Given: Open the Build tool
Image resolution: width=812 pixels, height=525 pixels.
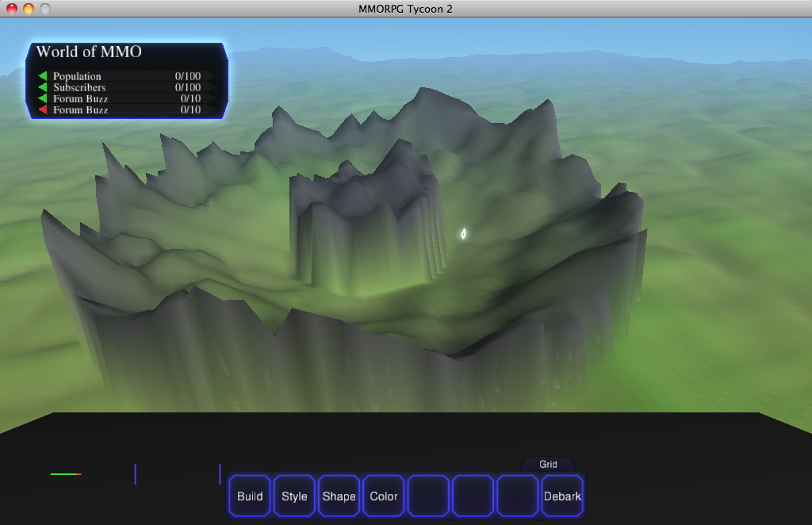Looking at the screenshot, I should (x=250, y=496).
